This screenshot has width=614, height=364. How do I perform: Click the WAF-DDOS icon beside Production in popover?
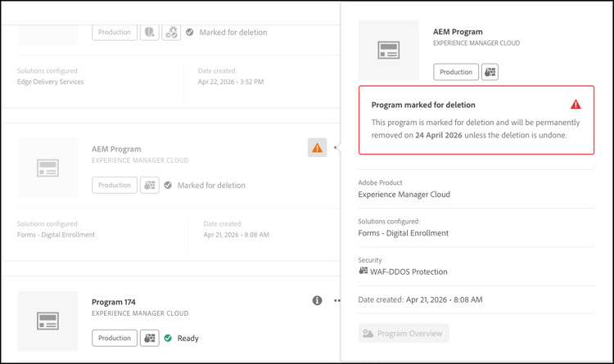click(x=490, y=72)
